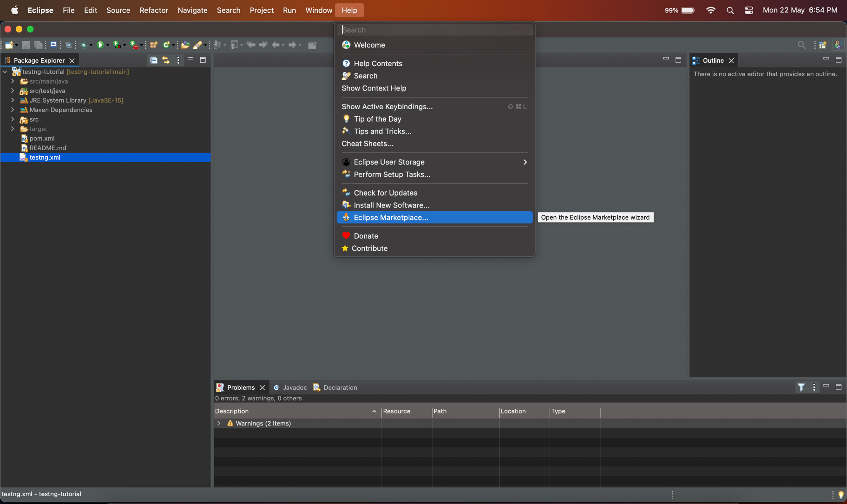Open the Filter icon in the Problems view
This screenshot has height=504, width=847.
click(801, 387)
